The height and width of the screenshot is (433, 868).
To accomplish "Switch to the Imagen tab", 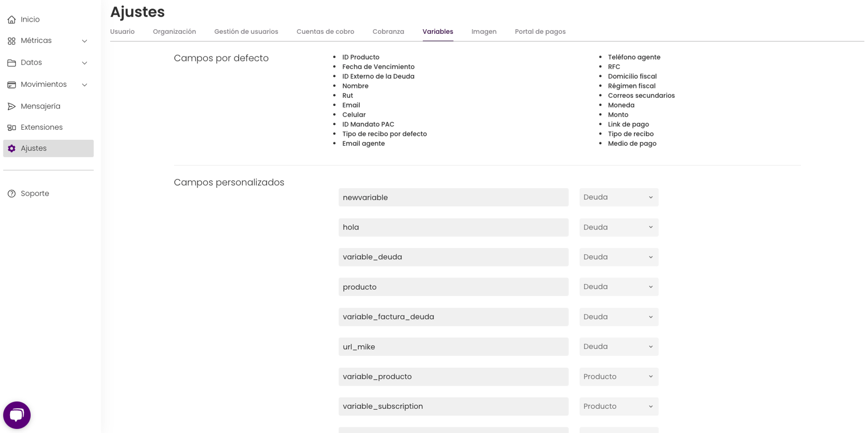I will click(484, 32).
